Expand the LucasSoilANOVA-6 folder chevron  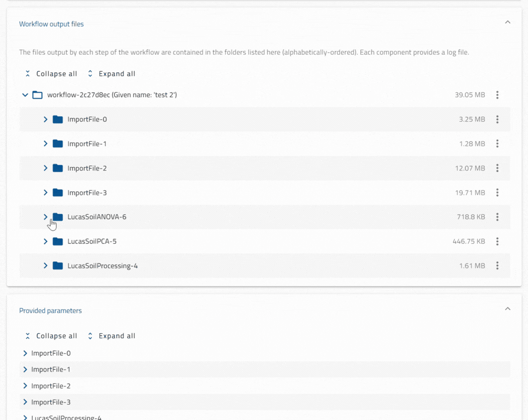[45, 217]
